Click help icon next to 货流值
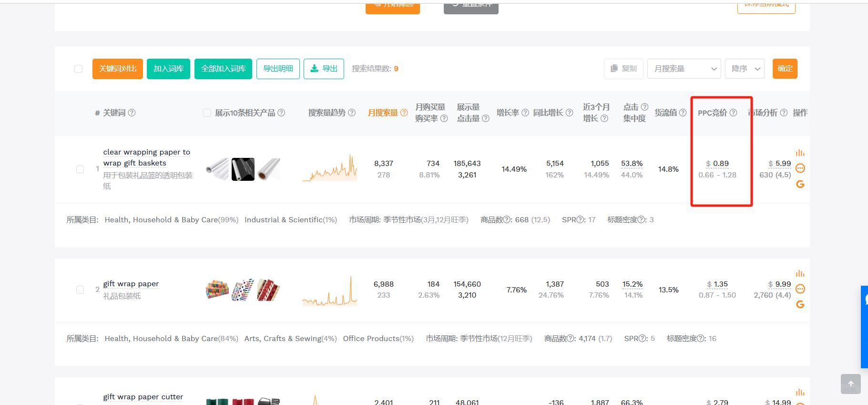Viewport: 868px width, 405px height. [683, 113]
